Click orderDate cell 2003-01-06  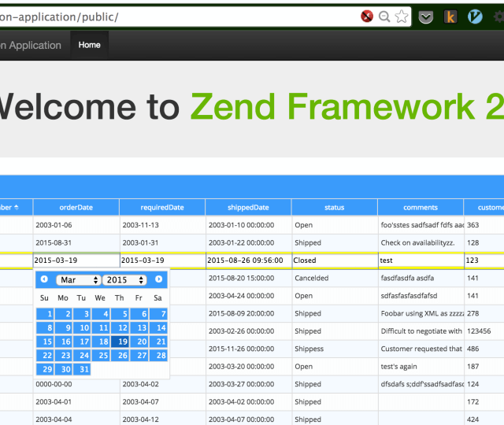(76, 225)
